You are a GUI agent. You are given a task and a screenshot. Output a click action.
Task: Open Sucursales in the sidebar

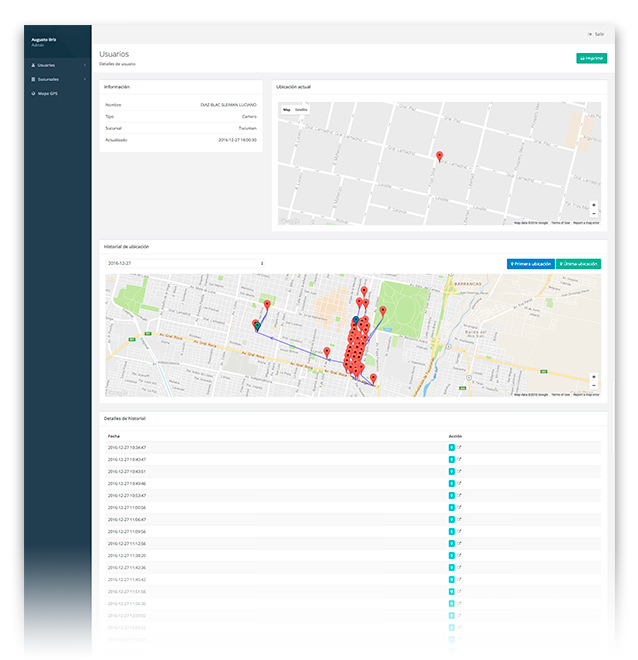coord(47,79)
